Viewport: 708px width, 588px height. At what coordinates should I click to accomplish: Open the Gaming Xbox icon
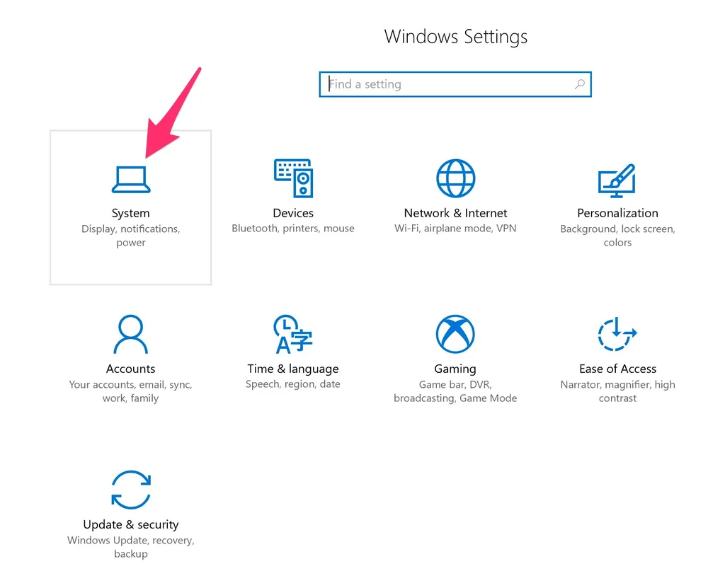click(455, 334)
